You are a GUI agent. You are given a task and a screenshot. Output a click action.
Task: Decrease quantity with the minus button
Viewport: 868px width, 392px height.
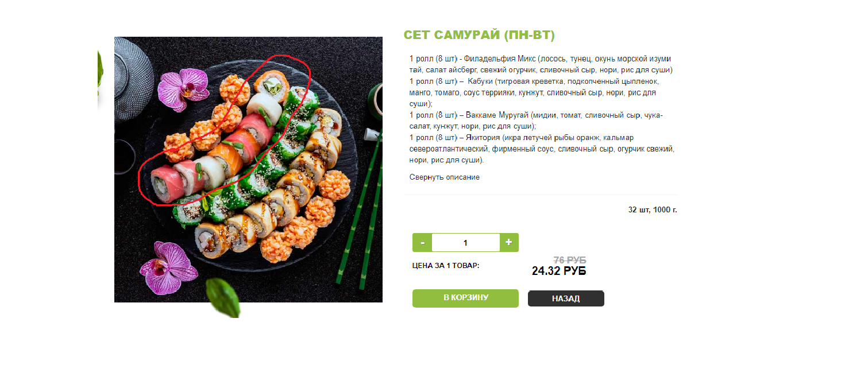(422, 243)
